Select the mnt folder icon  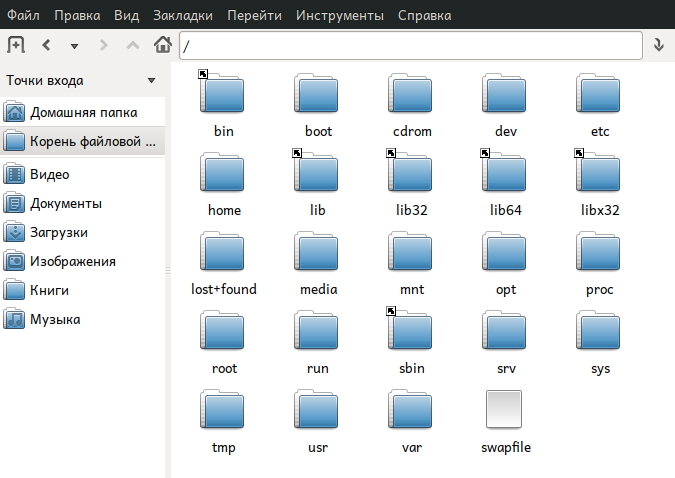tap(410, 251)
